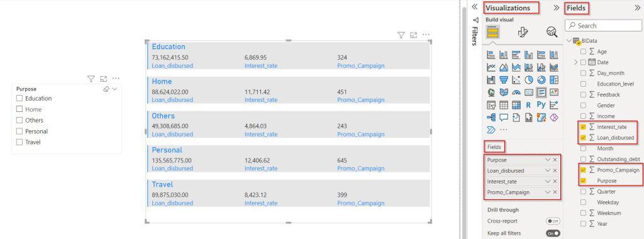Select the Stacked bar chart visual
Screen dimensions: 644x239
491,55
